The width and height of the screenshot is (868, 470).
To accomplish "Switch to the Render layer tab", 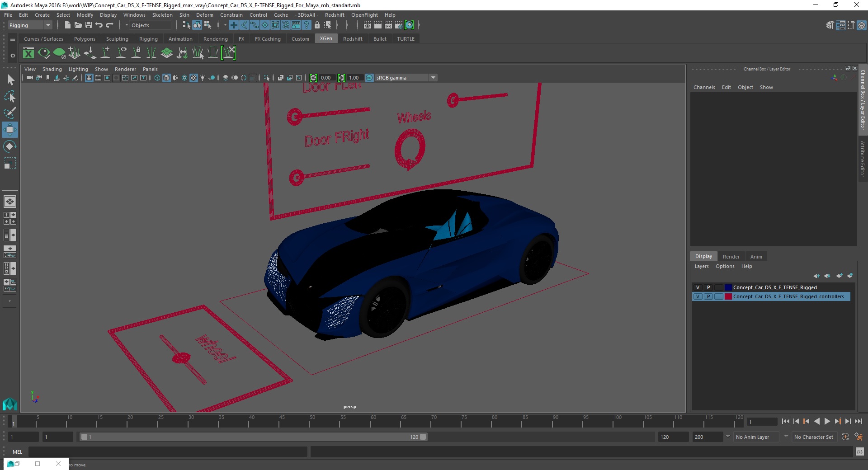I will tap(731, 256).
